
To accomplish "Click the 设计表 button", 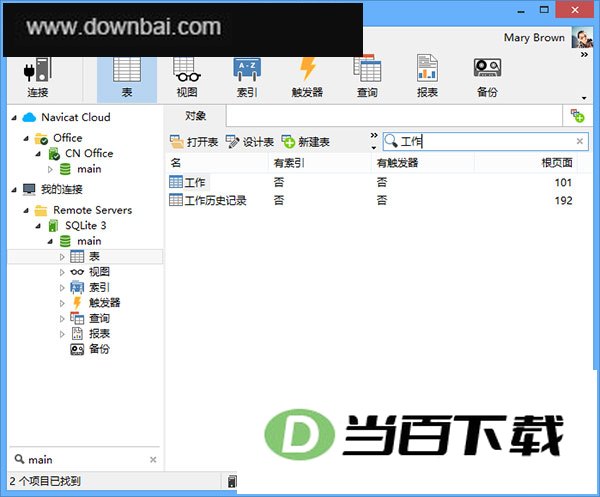I will coord(249,142).
